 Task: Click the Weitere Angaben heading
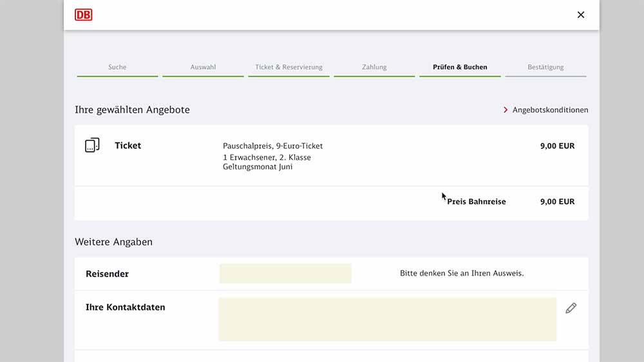[113, 242]
